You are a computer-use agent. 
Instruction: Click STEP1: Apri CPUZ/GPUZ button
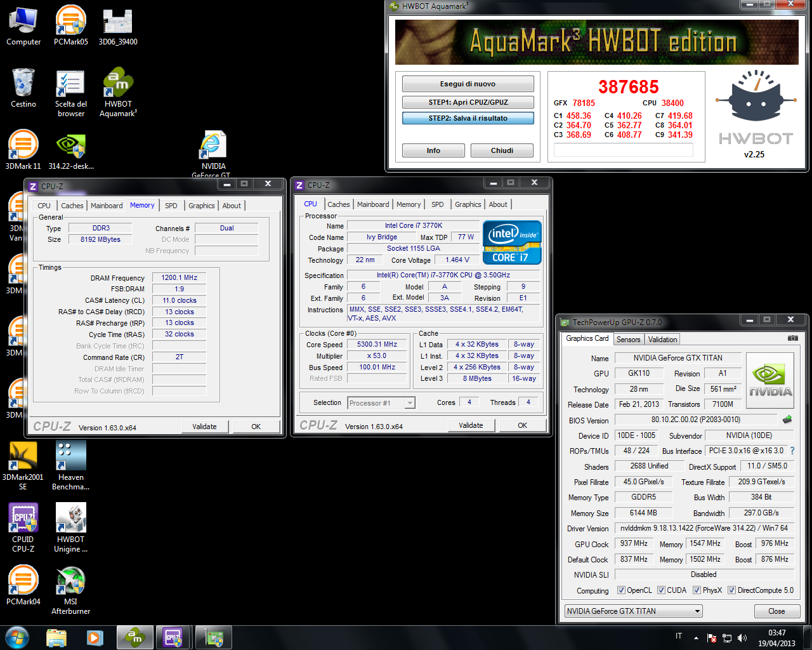[x=468, y=102]
